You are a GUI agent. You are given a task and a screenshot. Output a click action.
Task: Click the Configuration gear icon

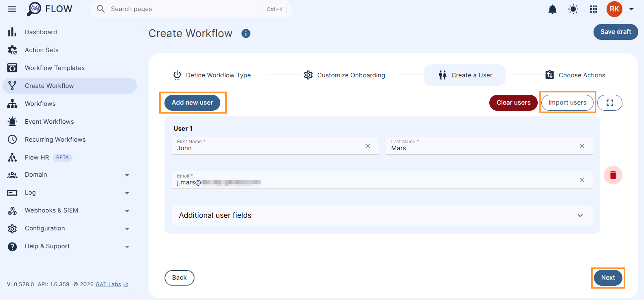coord(12,229)
